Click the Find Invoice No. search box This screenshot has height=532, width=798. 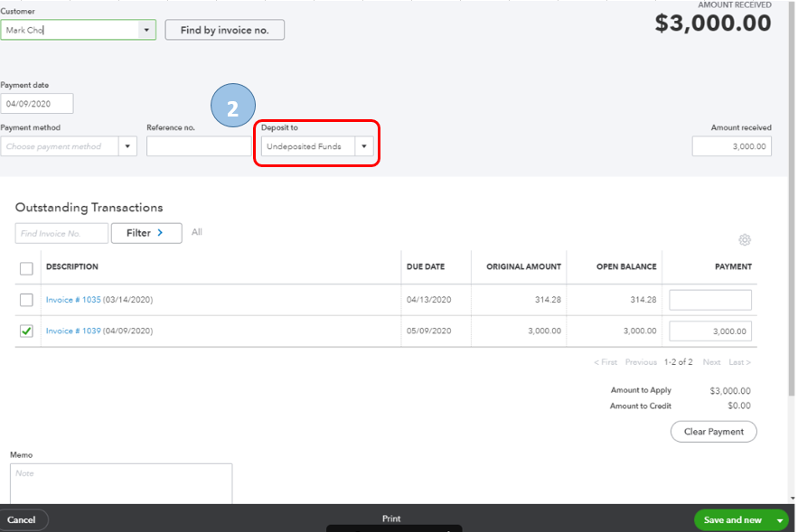tap(61, 233)
